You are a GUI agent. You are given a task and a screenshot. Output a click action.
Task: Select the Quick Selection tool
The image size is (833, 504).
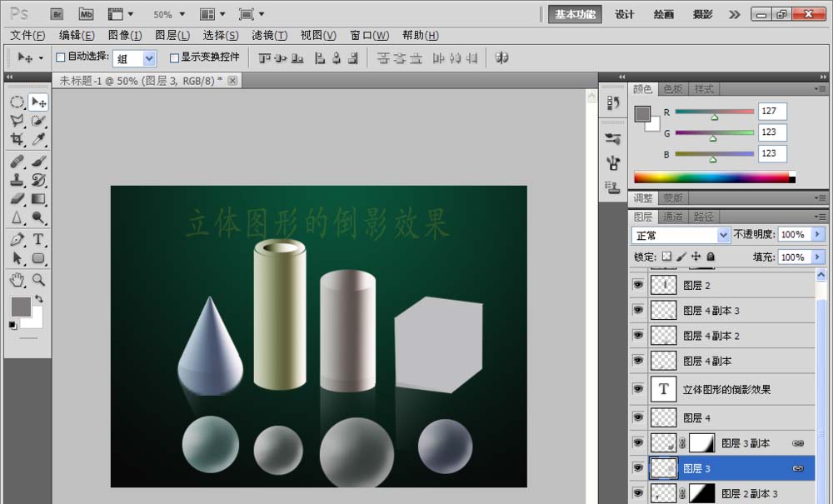pyautogui.click(x=38, y=121)
